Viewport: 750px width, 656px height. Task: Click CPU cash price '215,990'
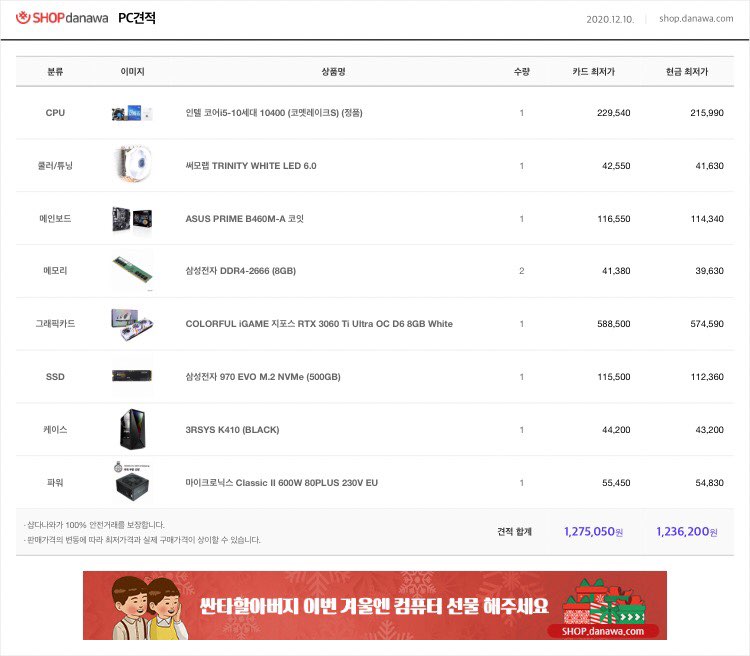pyautogui.click(x=706, y=113)
